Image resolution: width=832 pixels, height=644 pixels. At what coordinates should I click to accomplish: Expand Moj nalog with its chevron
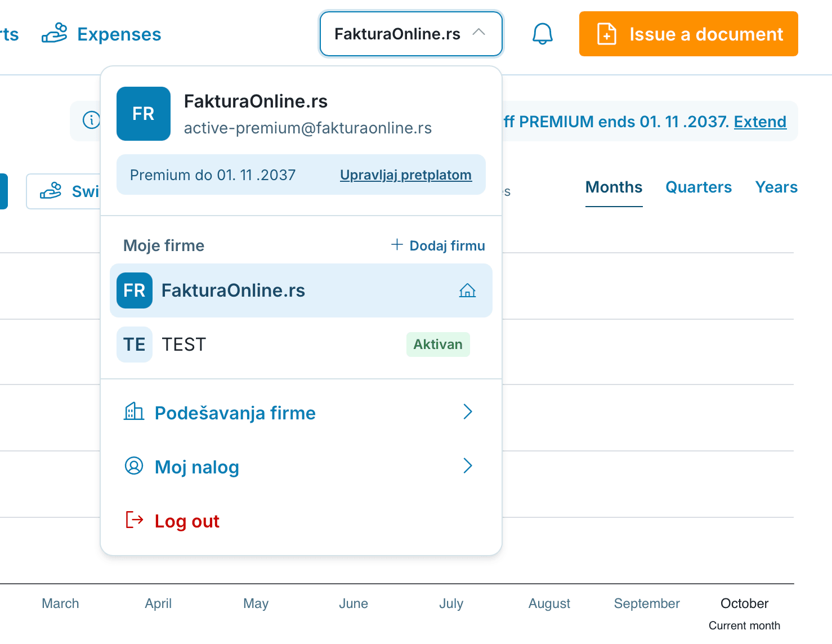468,466
